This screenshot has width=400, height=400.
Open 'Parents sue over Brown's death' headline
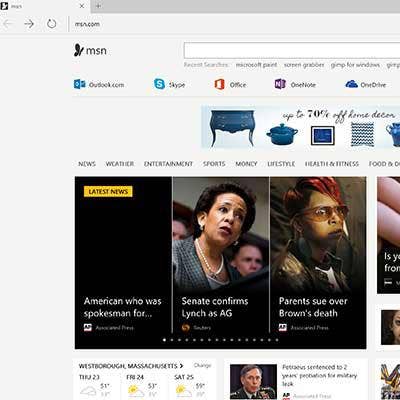(x=313, y=307)
